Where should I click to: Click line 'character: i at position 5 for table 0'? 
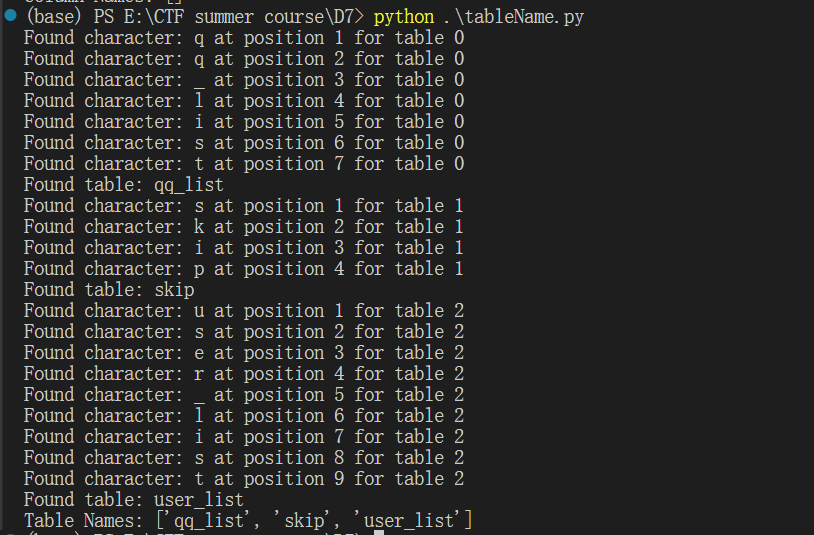pos(244,122)
